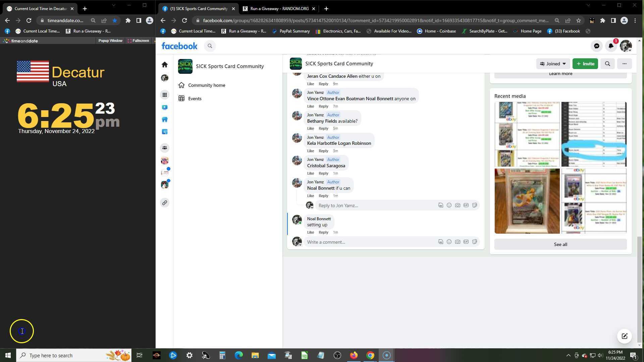Open Marketplace icon in left sidebar
Viewport: 644px width, 362px height.
[164, 120]
